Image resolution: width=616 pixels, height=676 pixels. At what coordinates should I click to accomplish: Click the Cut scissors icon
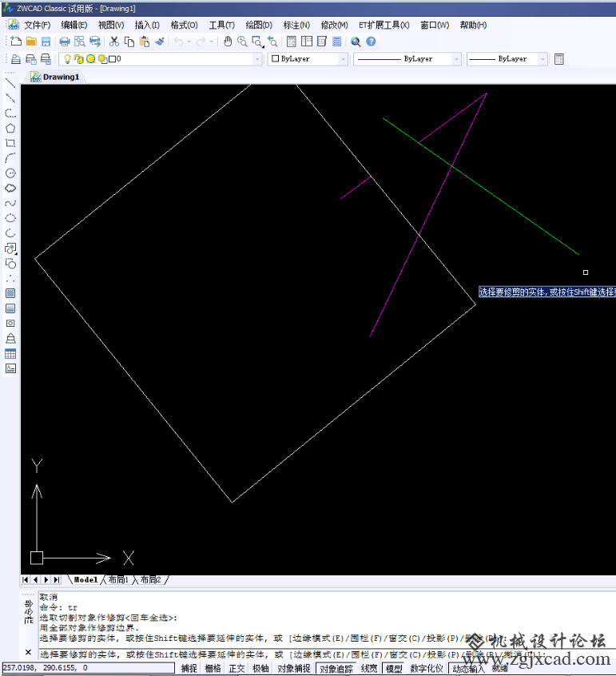click(x=114, y=42)
